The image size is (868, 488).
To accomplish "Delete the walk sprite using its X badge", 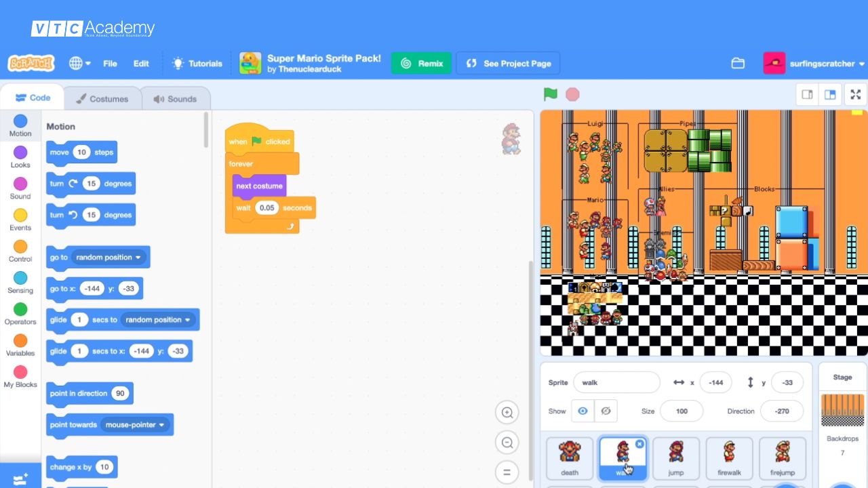I will pos(639,444).
